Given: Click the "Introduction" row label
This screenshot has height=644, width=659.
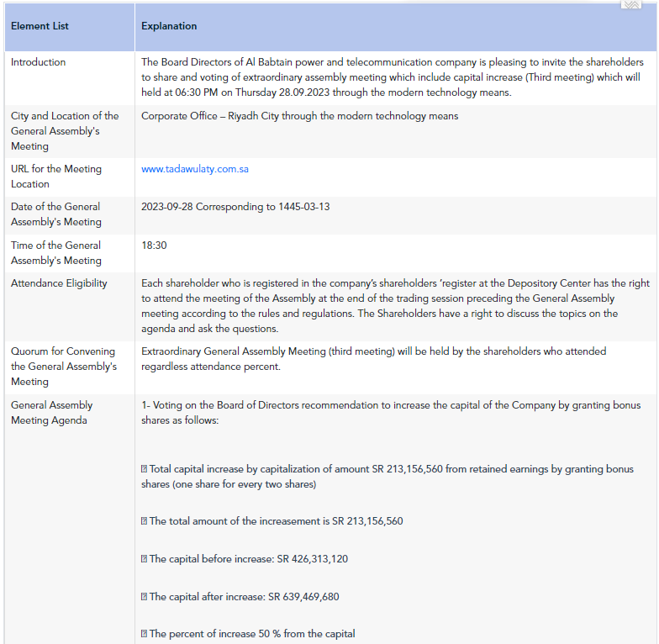Looking at the screenshot, I should click(x=39, y=62).
